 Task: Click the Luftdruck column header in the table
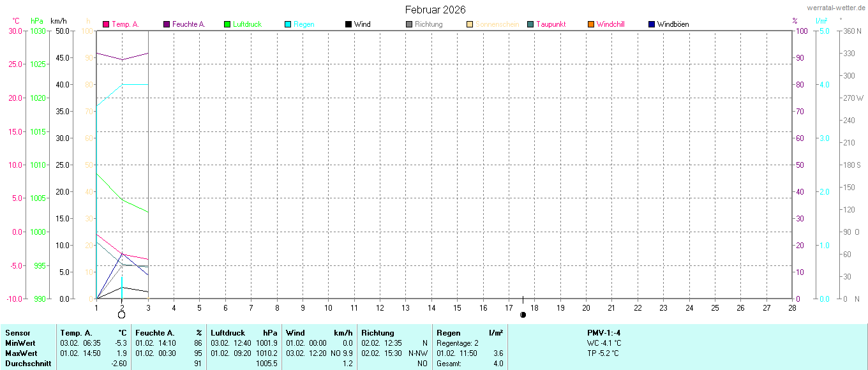pos(228,333)
